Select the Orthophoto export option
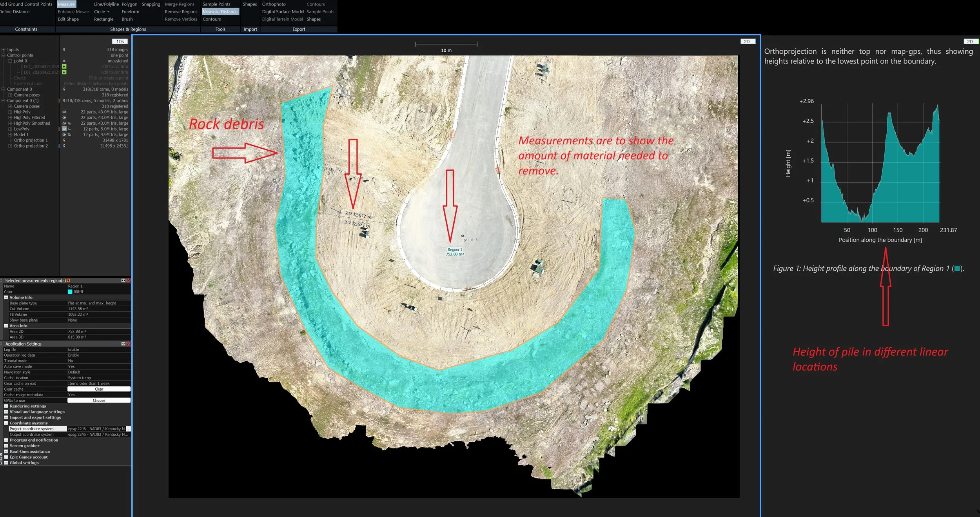Viewport: 980px width, 517px height. 274,4
